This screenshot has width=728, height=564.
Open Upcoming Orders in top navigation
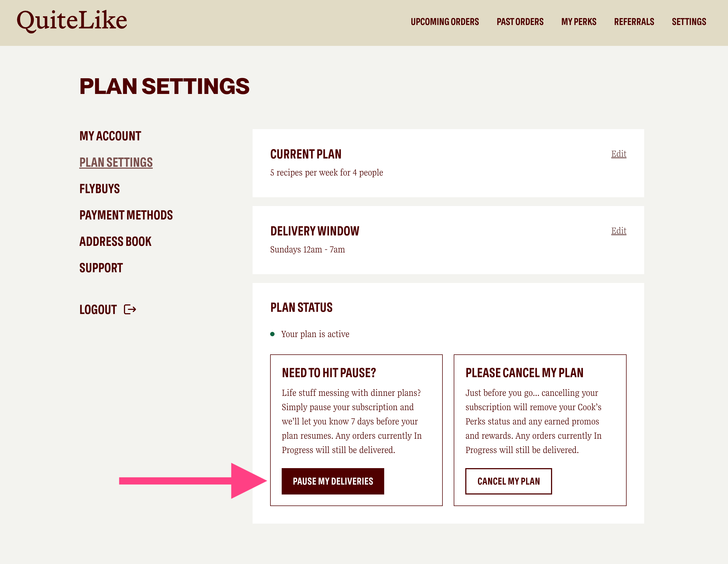(x=445, y=22)
